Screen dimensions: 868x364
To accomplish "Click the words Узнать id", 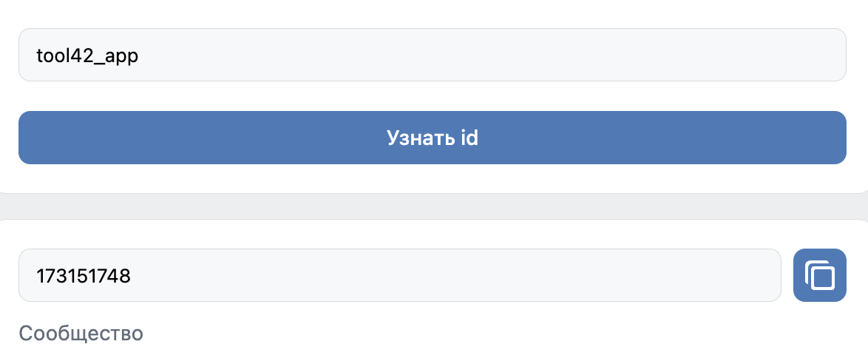I will tap(432, 138).
